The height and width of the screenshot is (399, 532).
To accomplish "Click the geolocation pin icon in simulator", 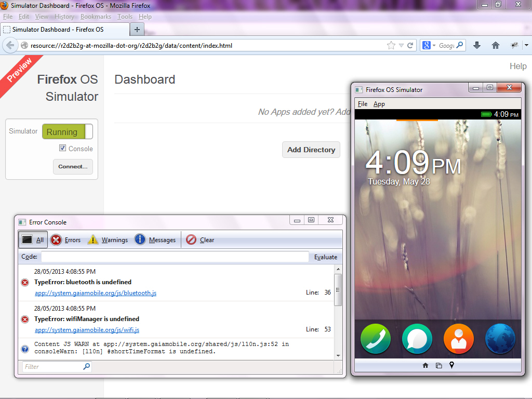I will point(451,365).
